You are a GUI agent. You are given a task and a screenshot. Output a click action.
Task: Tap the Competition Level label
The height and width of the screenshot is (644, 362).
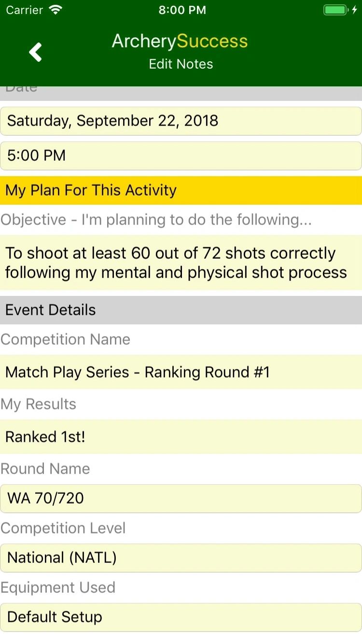(63, 528)
